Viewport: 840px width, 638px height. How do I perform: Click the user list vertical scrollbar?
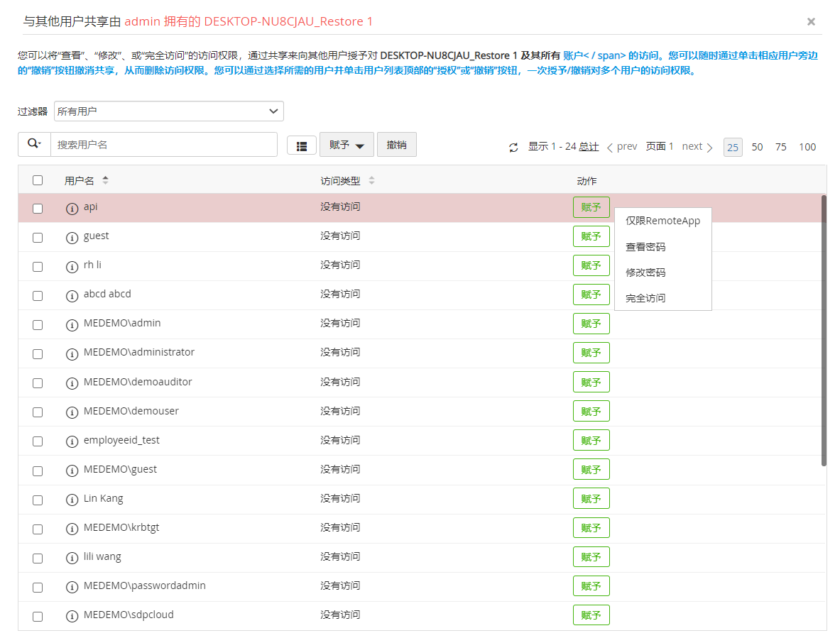pos(824,331)
